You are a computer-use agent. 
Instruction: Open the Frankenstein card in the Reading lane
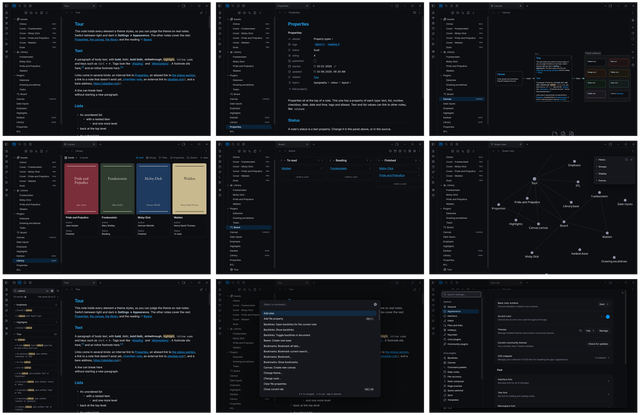(x=350, y=169)
